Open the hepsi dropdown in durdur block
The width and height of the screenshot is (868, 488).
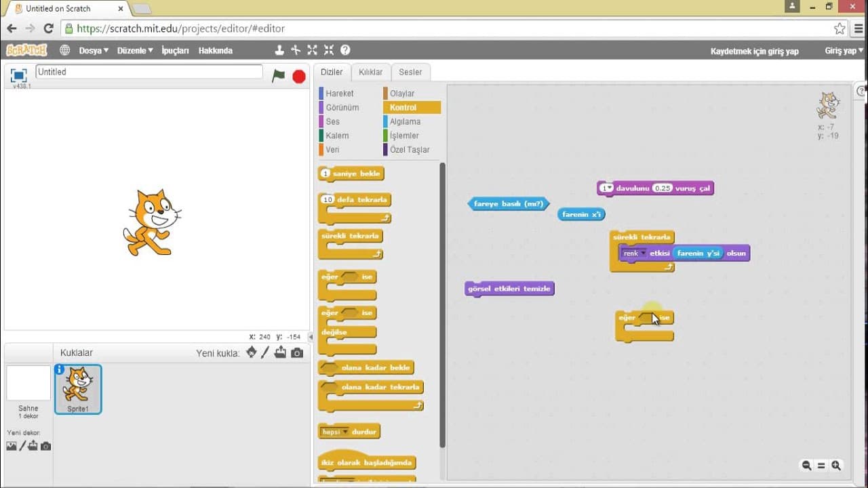click(334, 432)
